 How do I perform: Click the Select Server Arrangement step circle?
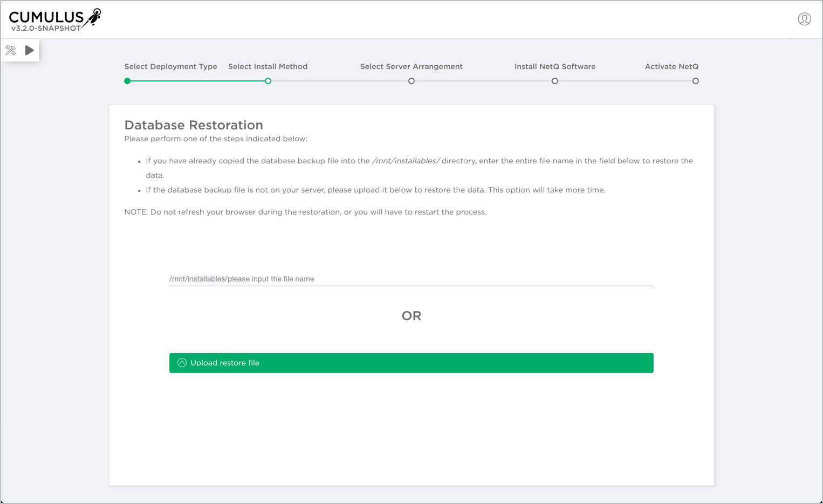(412, 81)
